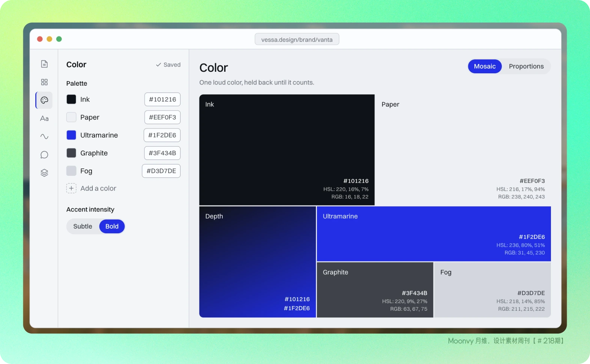This screenshot has height=364, width=590.
Task: Click the Fog label in palette list
Action: 86,171
